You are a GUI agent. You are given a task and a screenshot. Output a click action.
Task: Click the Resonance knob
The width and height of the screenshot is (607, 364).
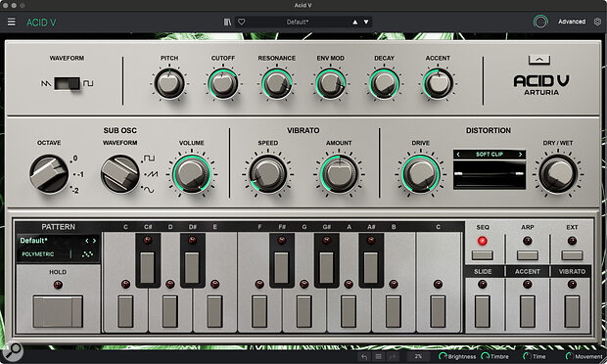pos(276,83)
